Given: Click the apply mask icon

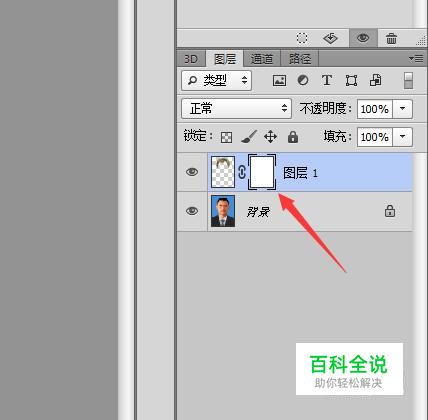Looking at the screenshot, I should [330, 38].
